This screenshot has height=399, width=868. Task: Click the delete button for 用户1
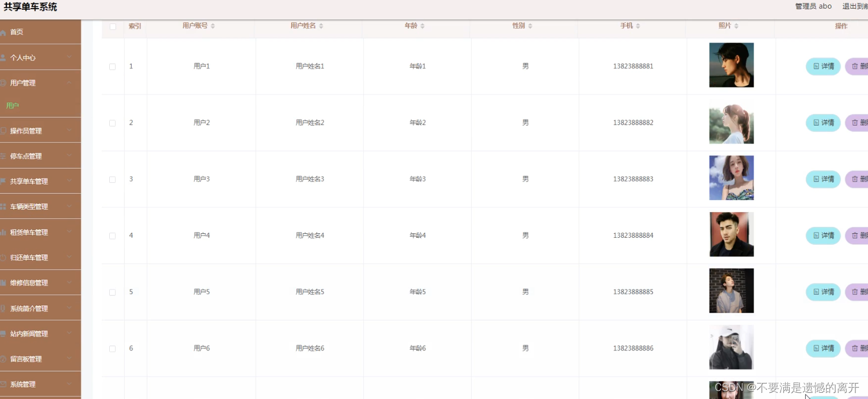tap(857, 66)
